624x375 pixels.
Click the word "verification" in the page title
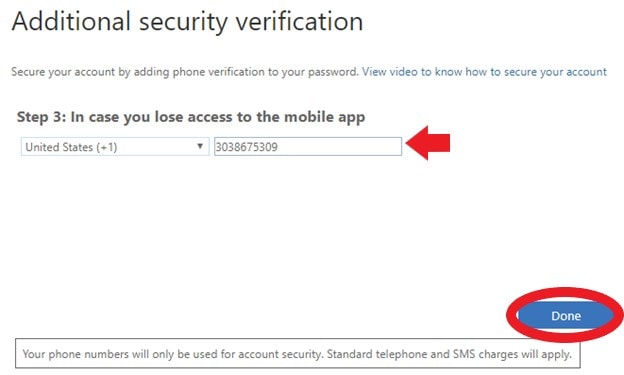coord(299,21)
